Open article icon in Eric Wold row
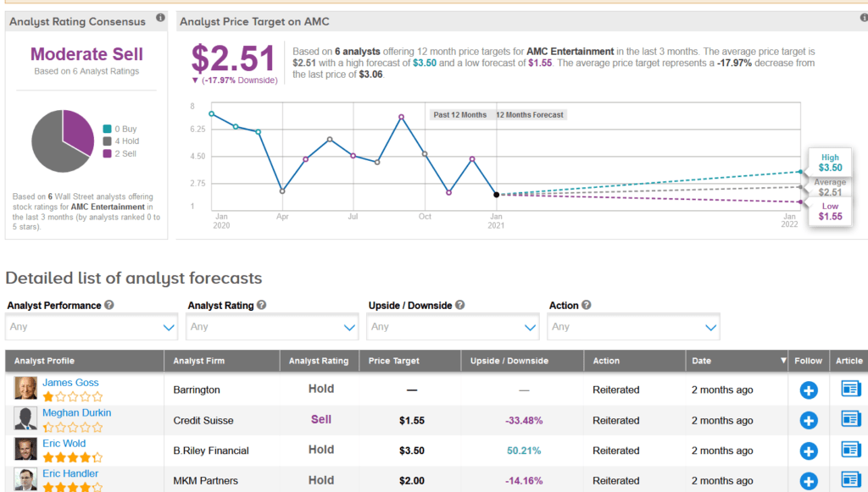Viewport: 868px width, 492px height. click(x=850, y=450)
